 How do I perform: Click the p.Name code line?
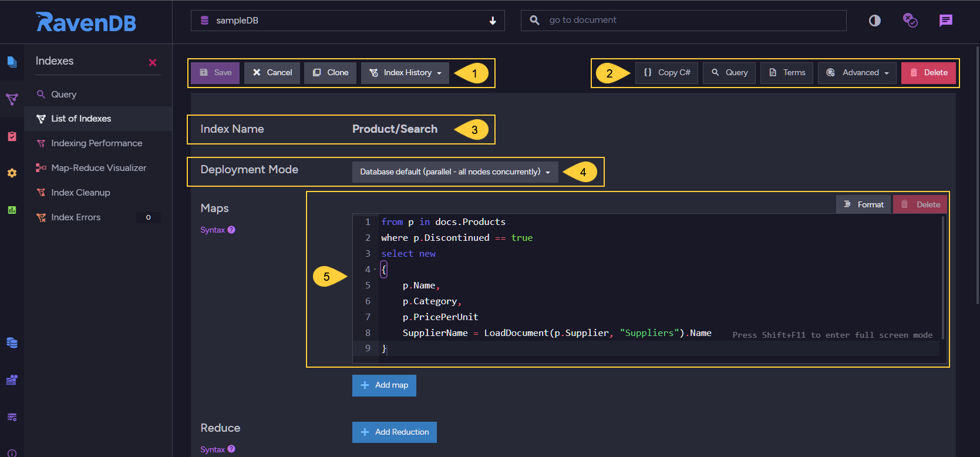pos(421,285)
